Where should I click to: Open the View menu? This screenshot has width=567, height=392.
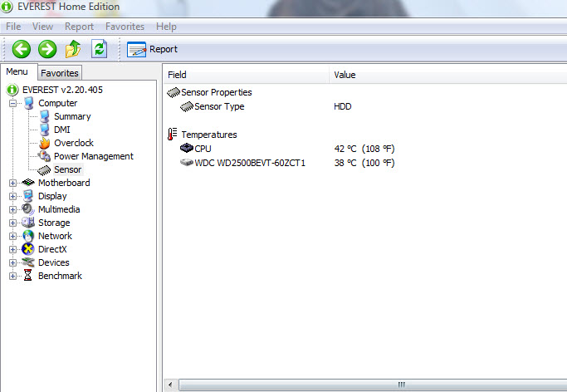pyautogui.click(x=42, y=27)
